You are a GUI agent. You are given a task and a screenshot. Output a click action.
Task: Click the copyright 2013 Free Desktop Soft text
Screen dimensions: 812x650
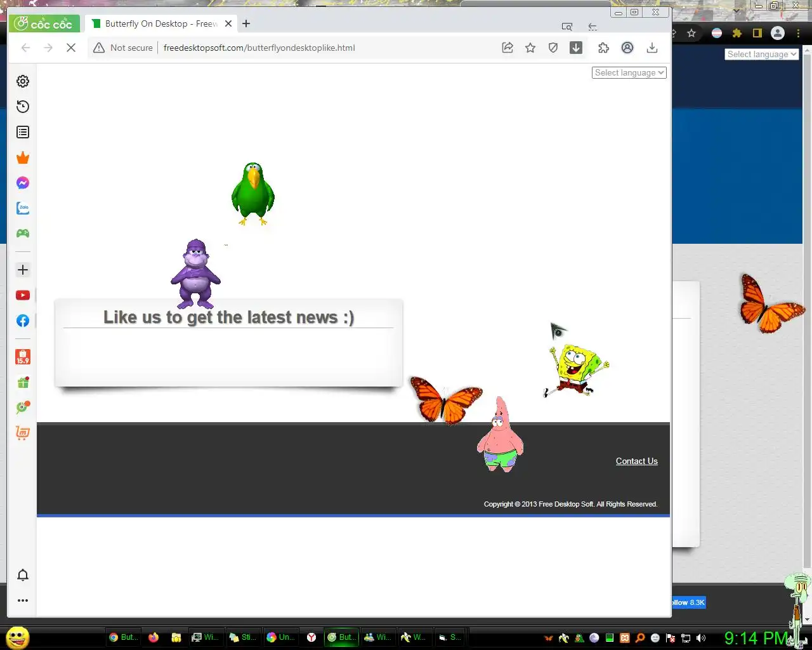coord(570,504)
